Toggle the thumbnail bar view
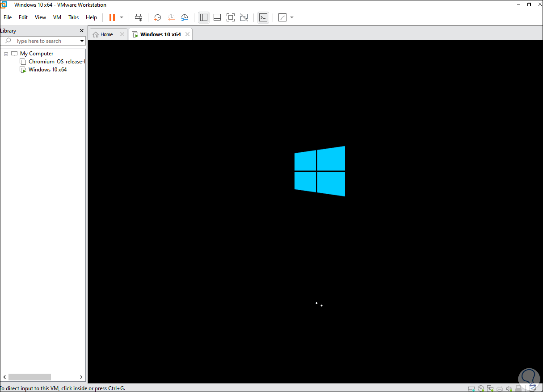This screenshot has width=543, height=392. point(217,17)
